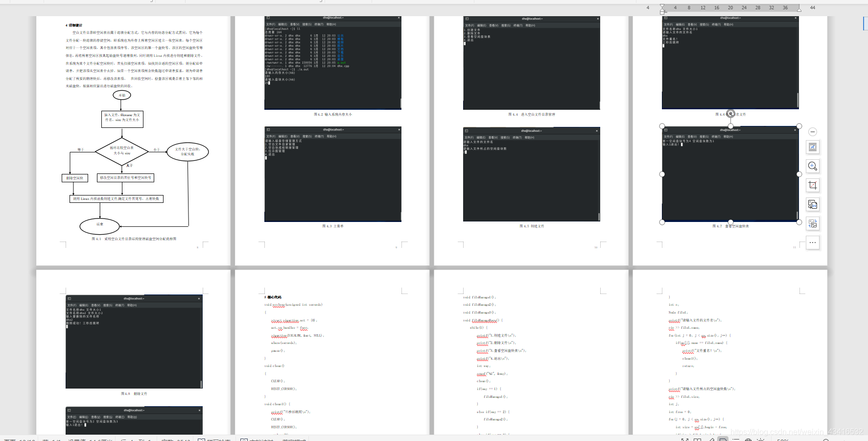Open the text wrap layout options icon

[813, 147]
